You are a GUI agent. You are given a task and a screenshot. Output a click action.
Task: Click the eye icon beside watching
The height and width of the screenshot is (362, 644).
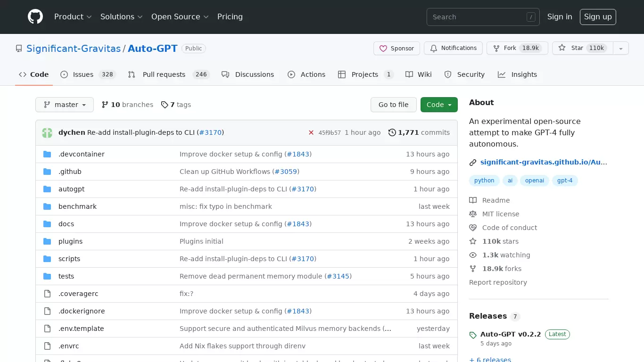(x=473, y=255)
